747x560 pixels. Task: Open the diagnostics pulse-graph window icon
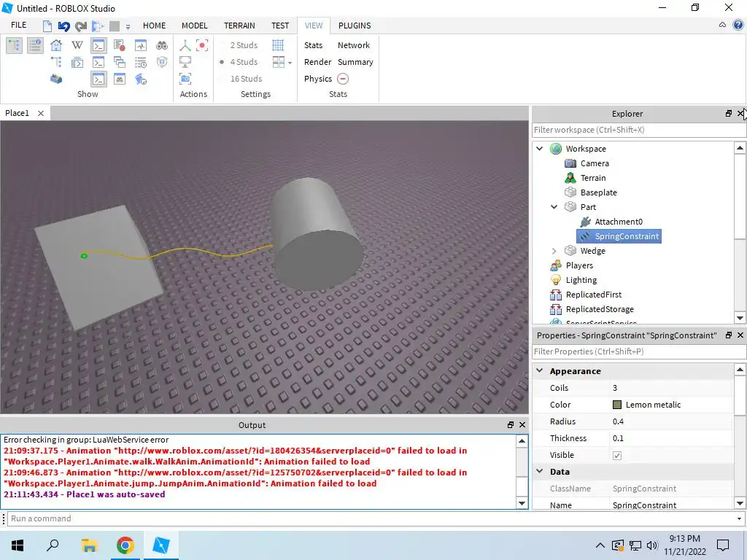[141, 45]
